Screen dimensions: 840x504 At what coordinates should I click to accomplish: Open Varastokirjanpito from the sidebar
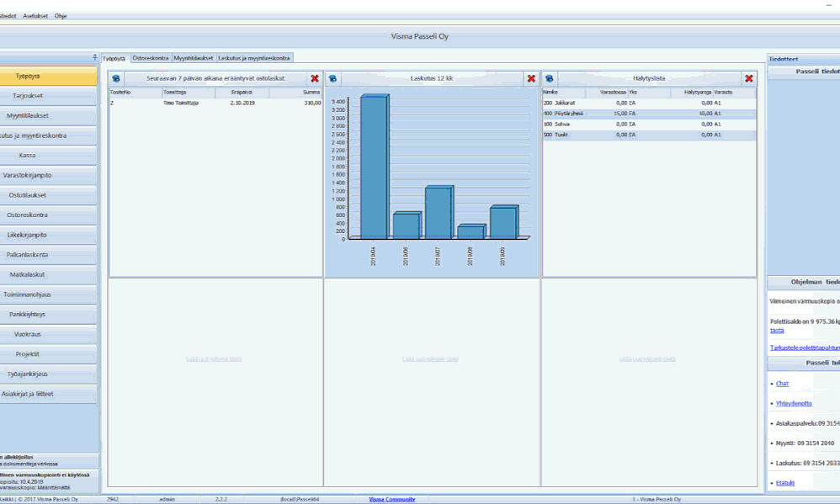click(48, 175)
